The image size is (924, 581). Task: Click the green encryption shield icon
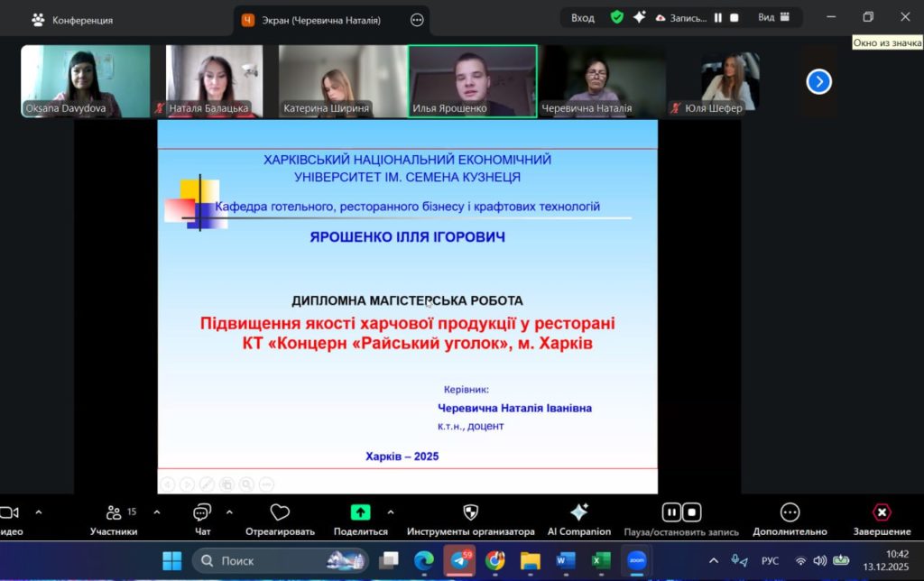click(x=616, y=17)
